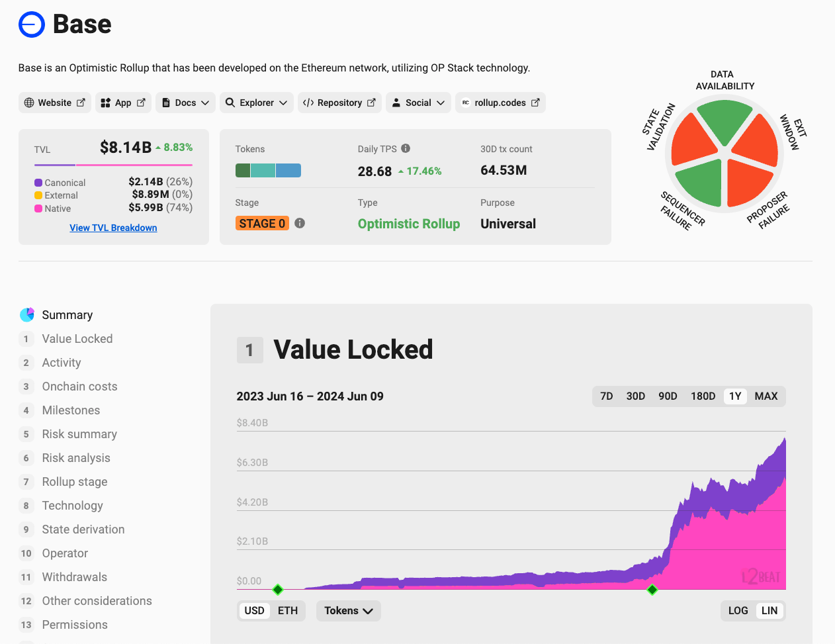835x644 pixels.
Task: Open the Tokens chart dropdown
Action: pos(349,610)
